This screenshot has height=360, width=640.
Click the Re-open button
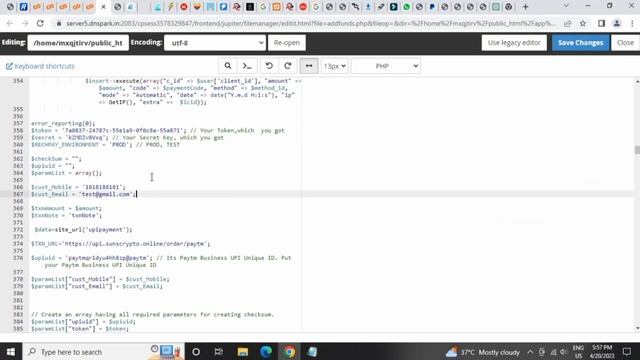coord(287,42)
